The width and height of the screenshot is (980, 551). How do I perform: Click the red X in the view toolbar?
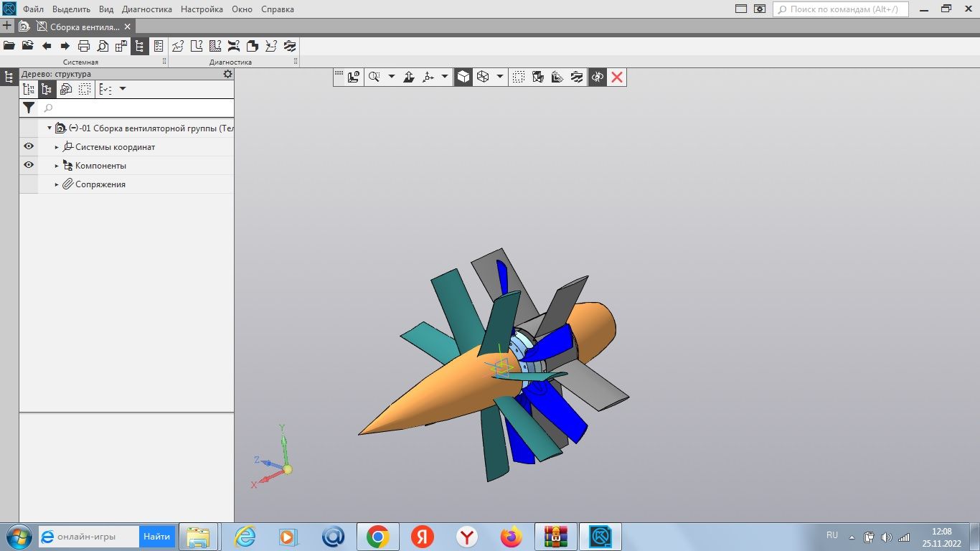pos(617,77)
